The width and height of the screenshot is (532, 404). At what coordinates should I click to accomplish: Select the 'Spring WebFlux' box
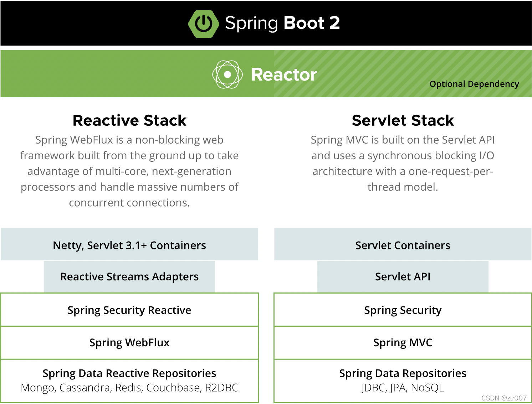click(129, 343)
